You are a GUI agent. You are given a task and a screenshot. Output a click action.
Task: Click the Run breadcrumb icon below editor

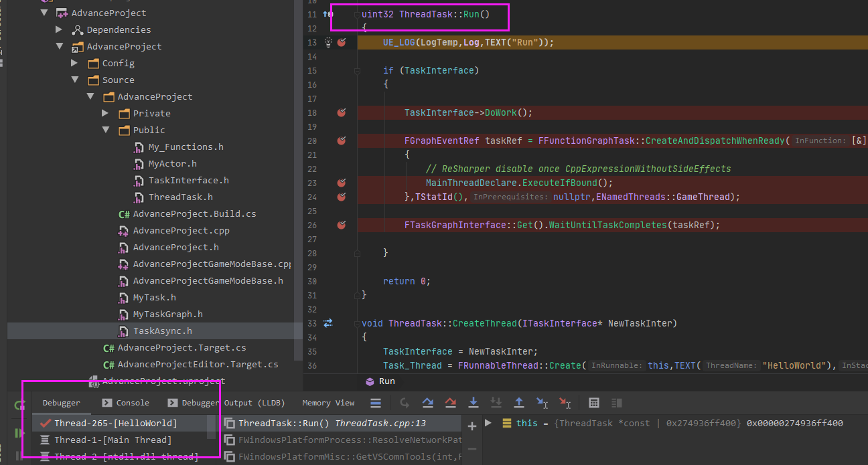(x=370, y=381)
